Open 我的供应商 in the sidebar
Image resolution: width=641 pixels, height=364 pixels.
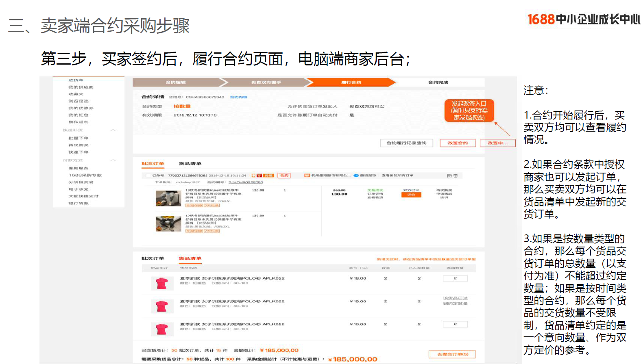coord(81,87)
